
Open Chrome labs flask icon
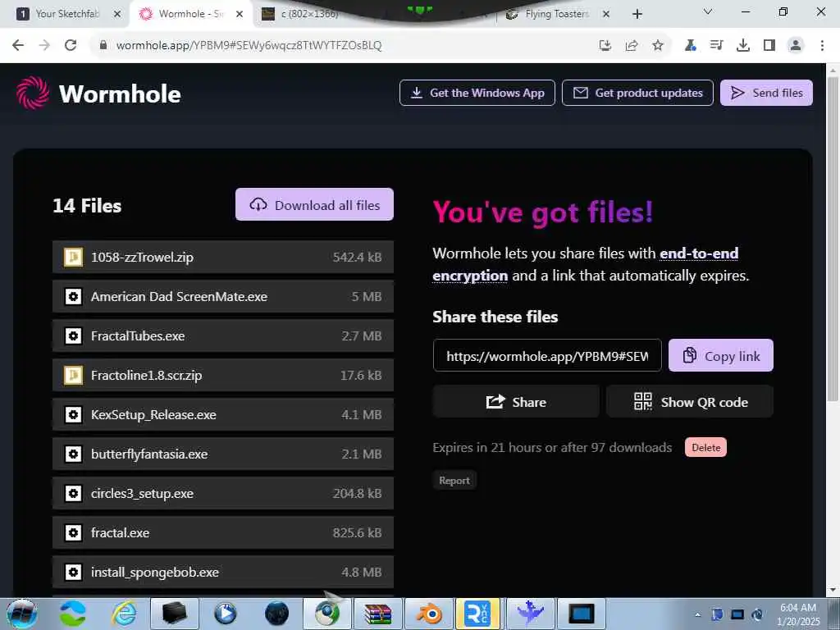point(691,46)
